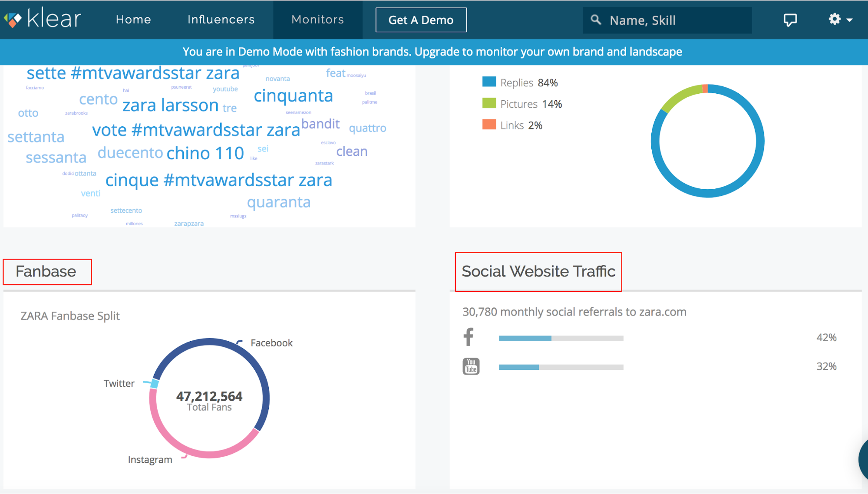Select 'settanta' in word cloud
Viewport: 868px width, 494px height.
tap(36, 137)
